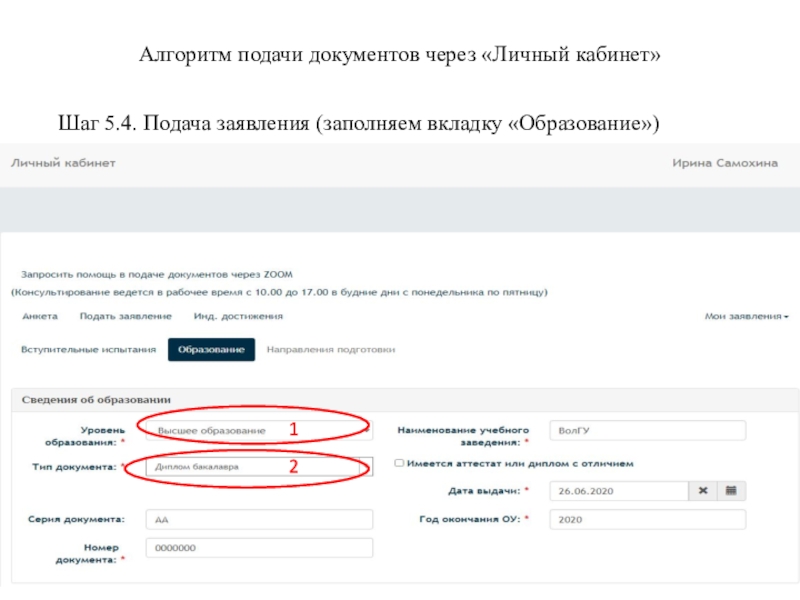Click the Дата выдачи label
Image resolution: width=800 pixels, height=600 pixels.
[484, 491]
